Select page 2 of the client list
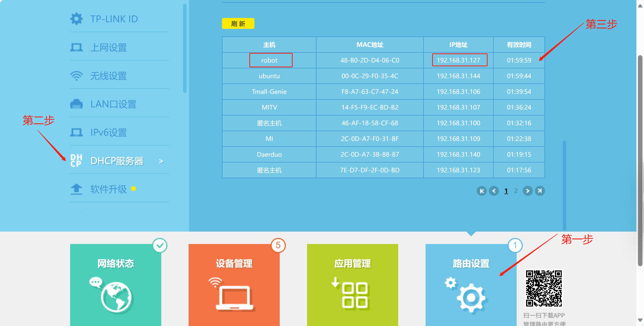The width and height of the screenshot is (644, 326). tap(516, 191)
